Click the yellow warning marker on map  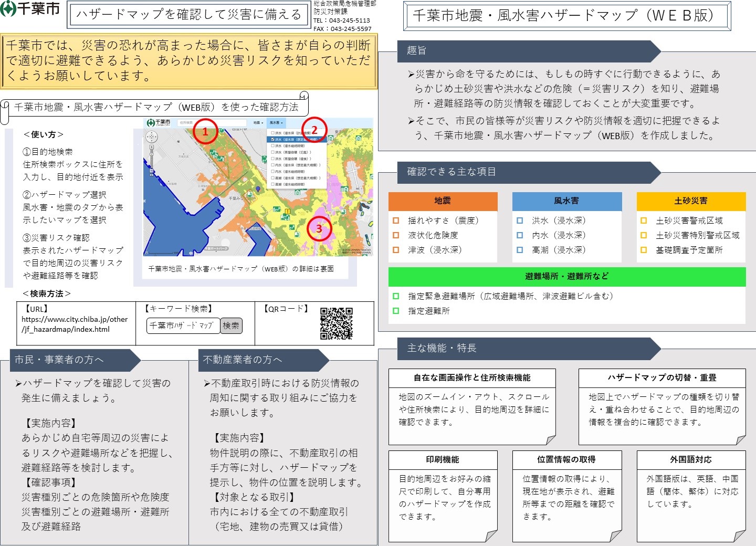(287, 212)
